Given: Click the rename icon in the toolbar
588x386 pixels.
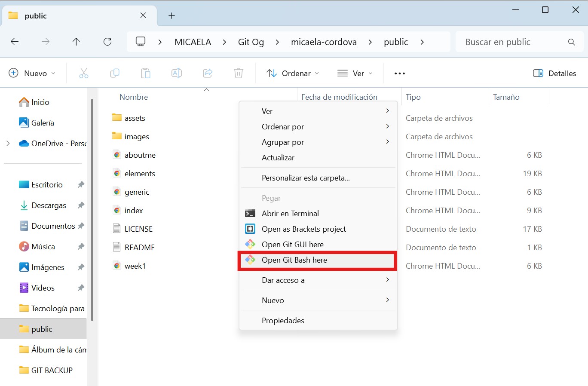Looking at the screenshot, I should pos(177,73).
